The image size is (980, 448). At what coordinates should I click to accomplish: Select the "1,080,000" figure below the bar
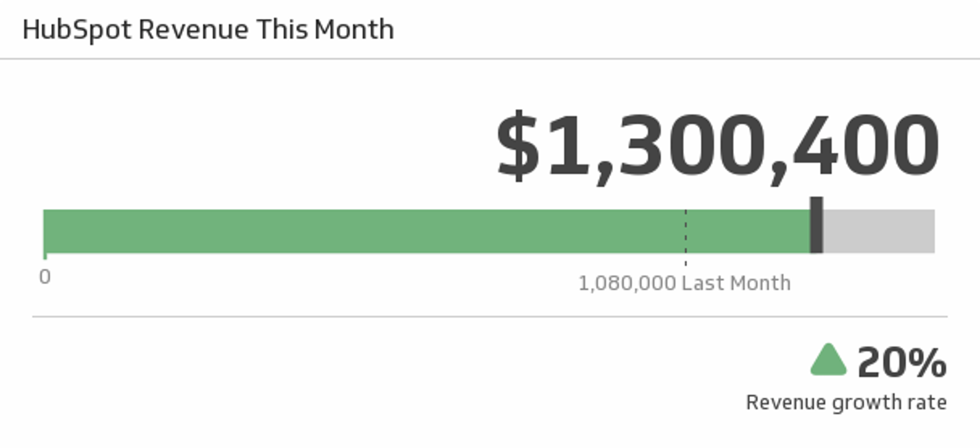pos(627,283)
